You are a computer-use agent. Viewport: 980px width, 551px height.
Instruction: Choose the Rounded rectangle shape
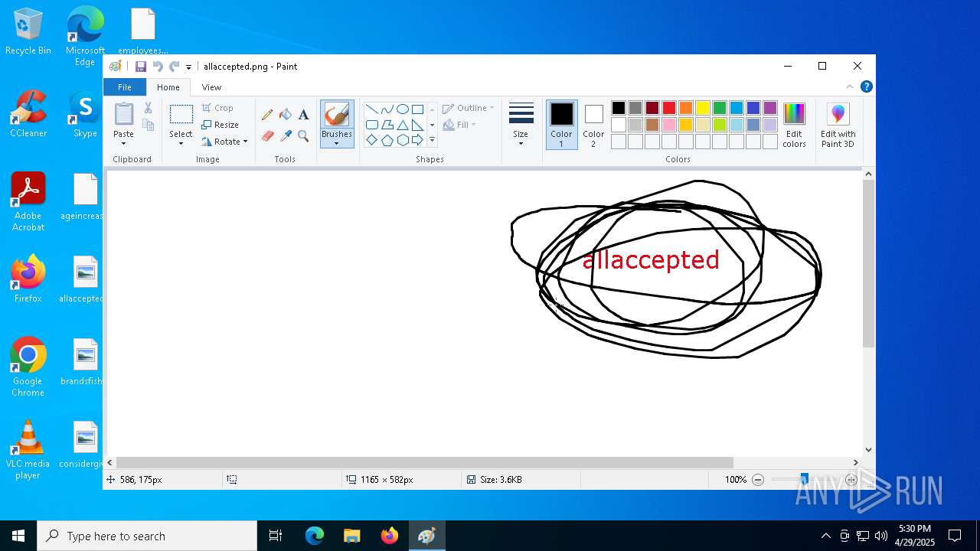point(371,125)
